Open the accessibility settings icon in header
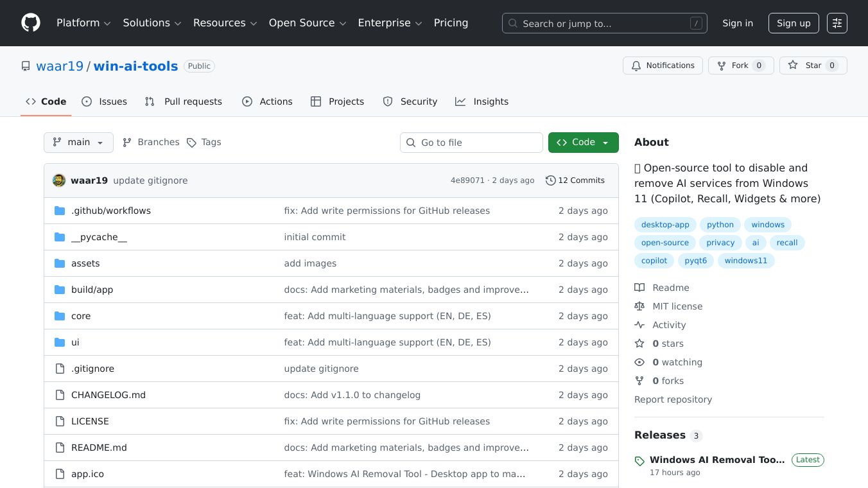The width and height of the screenshot is (868, 488). point(837,23)
